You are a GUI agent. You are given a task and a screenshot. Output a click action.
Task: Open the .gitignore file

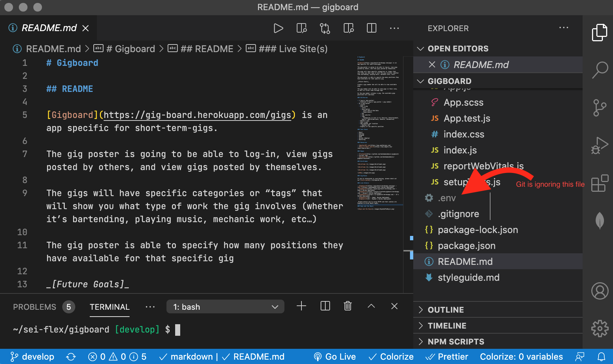498,214
